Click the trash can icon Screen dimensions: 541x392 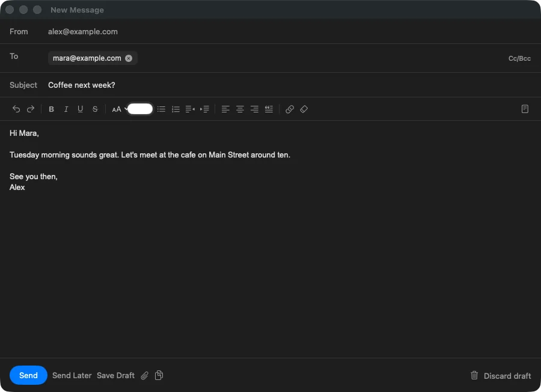tap(474, 375)
